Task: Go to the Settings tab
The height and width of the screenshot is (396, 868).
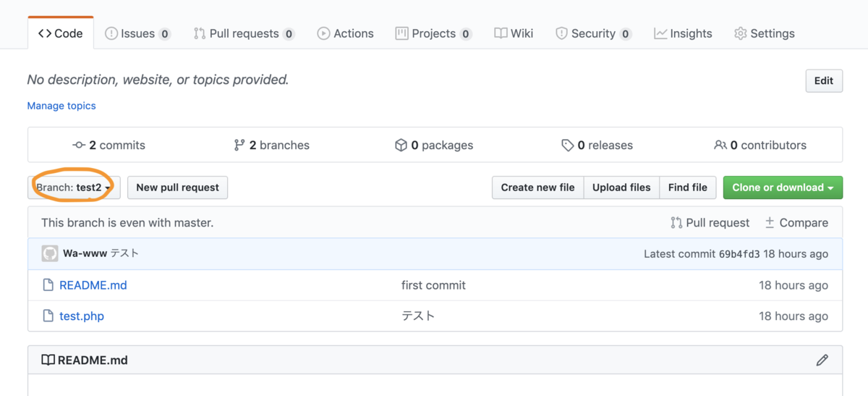Action: 764,33
